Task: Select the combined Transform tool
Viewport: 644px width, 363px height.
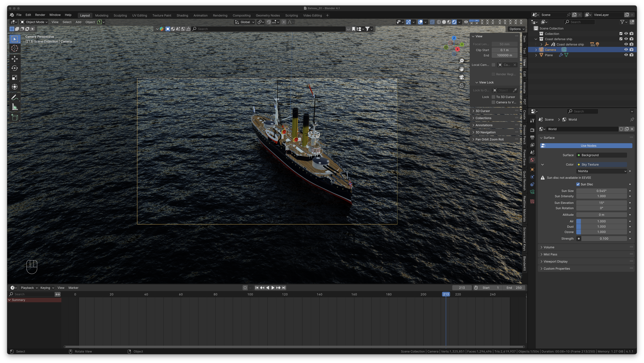Action: click(15, 87)
